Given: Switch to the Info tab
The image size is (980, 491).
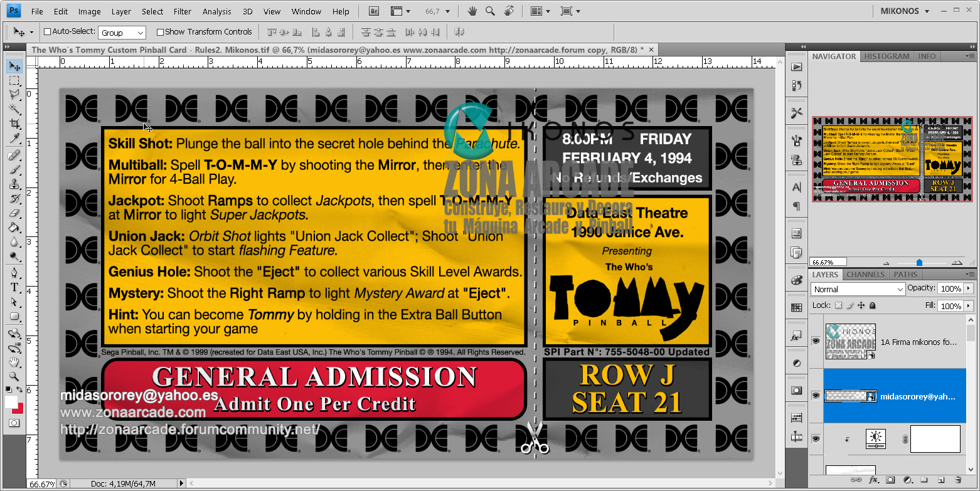Looking at the screenshot, I should click(x=927, y=56).
